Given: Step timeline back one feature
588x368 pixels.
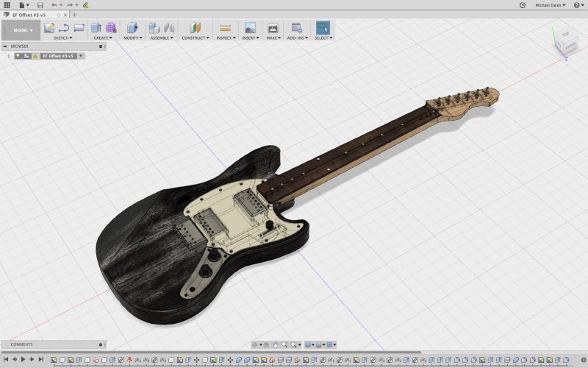Looking at the screenshot, I should pyautogui.click(x=15, y=359).
